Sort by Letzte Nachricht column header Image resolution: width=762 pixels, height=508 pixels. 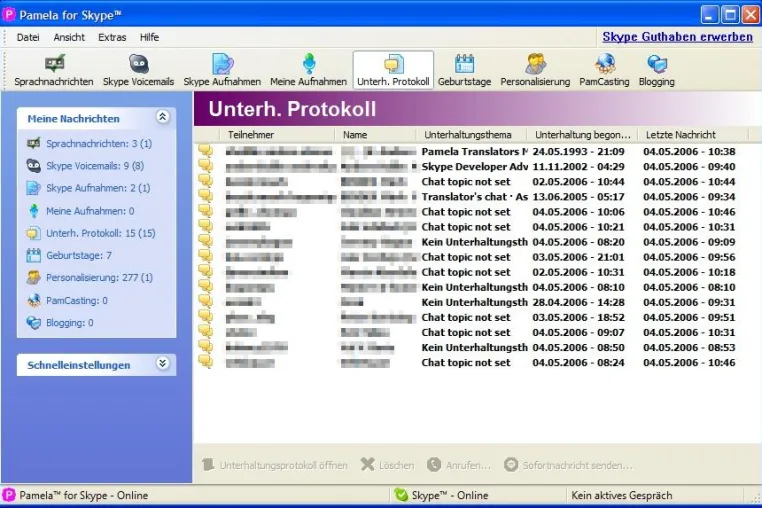click(693, 135)
